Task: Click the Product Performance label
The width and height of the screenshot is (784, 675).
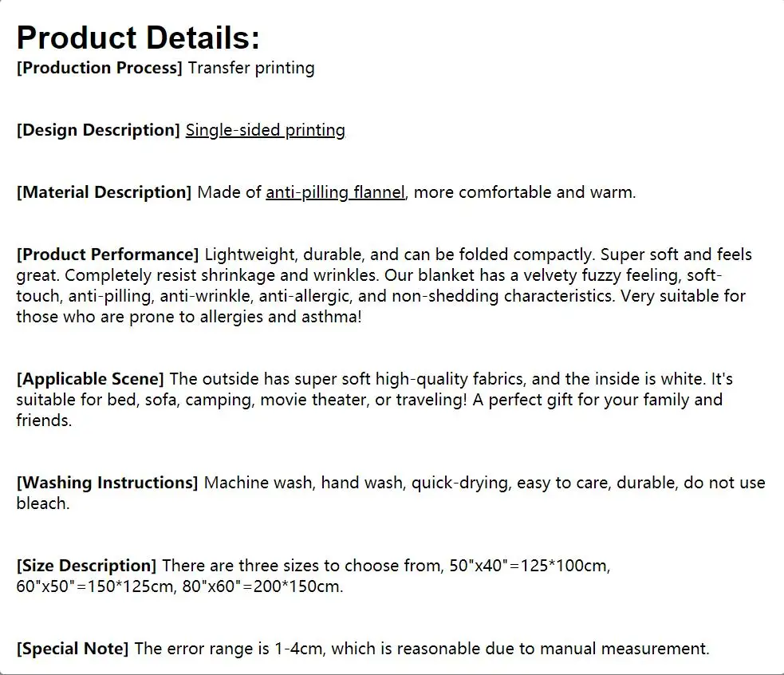Action: click(108, 255)
